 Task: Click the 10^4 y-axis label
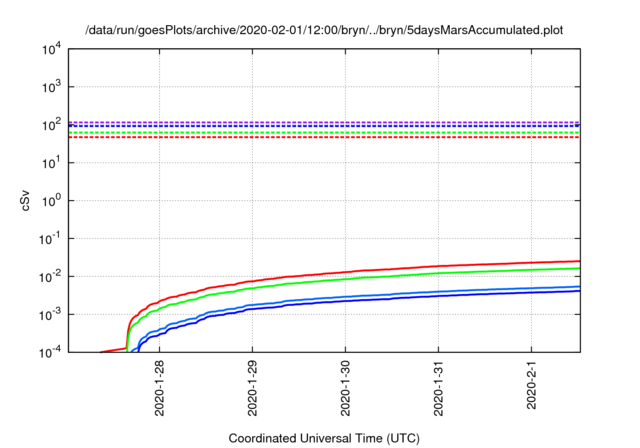coord(51,50)
